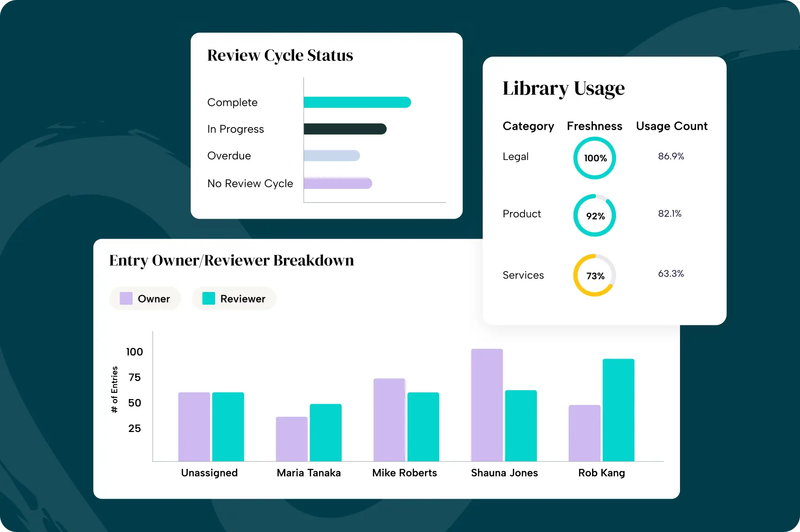
Task: Select the Complete status bar
Action: 357,102
